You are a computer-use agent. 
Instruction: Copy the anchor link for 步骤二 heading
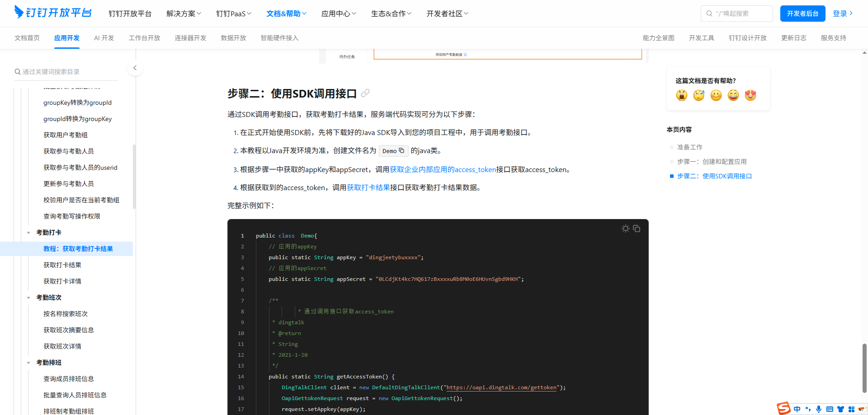pos(365,93)
